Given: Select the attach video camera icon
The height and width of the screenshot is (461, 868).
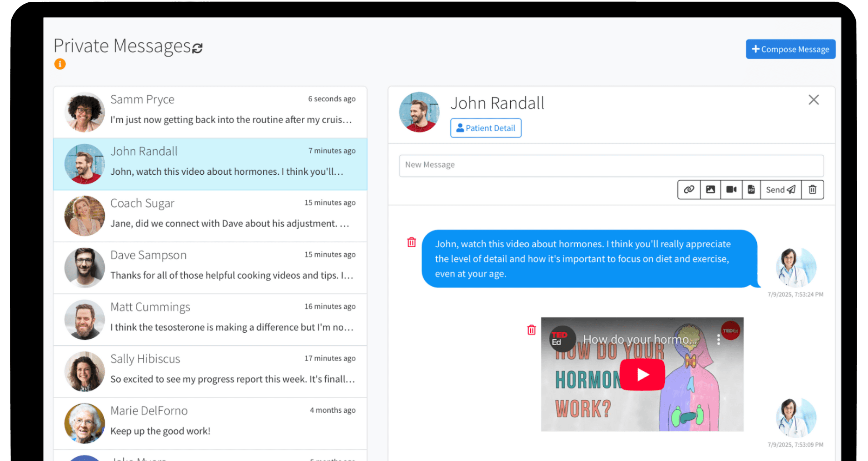Looking at the screenshot, I should (x=731, y=190).
